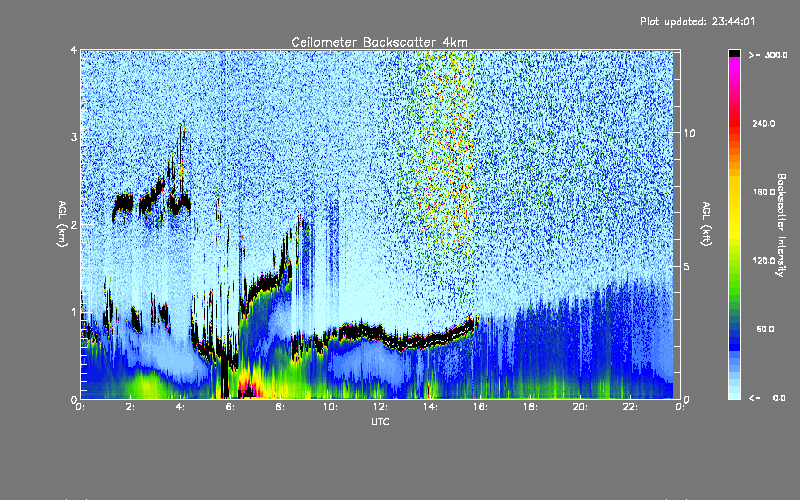Click the 'AGL (kft)' right axis label

pyautogui.click(x=706, y=224)
